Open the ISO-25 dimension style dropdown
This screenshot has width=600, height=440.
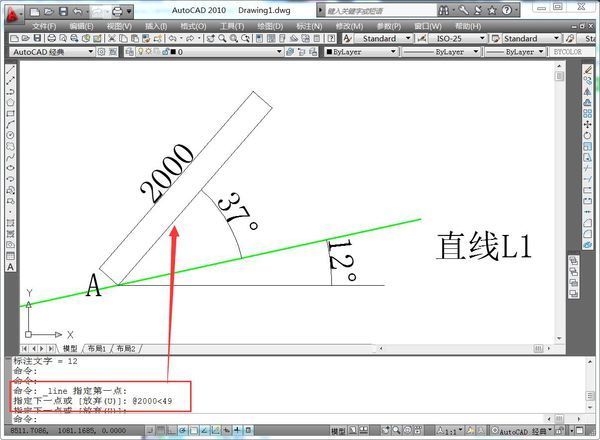[457, 38]
